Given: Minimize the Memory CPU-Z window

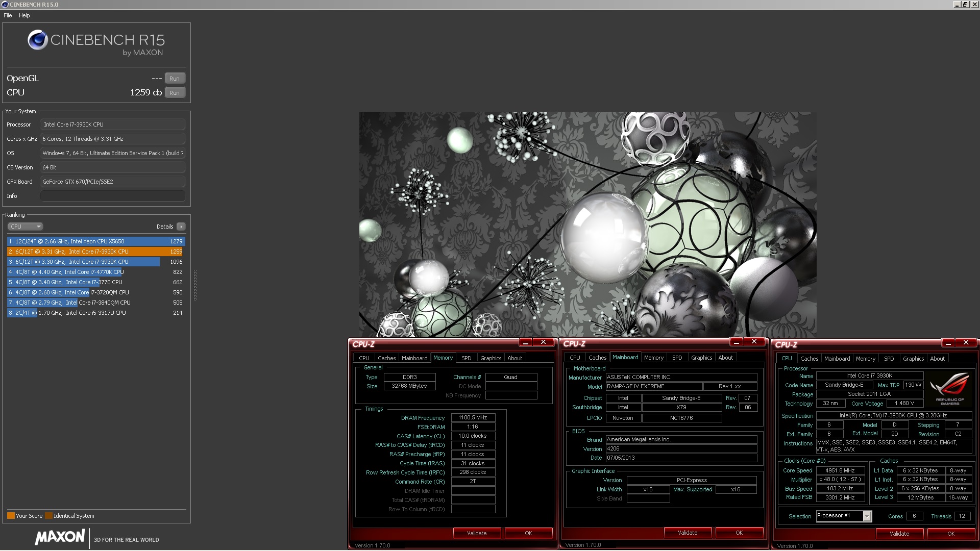Looking at the screenshot, I should tap(526, 342).
